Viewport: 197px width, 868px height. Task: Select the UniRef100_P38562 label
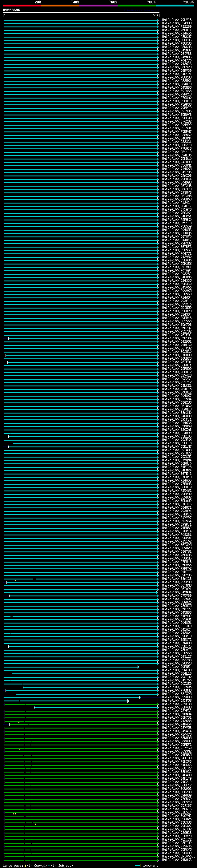pyautogui.click(x=176, y=135)
